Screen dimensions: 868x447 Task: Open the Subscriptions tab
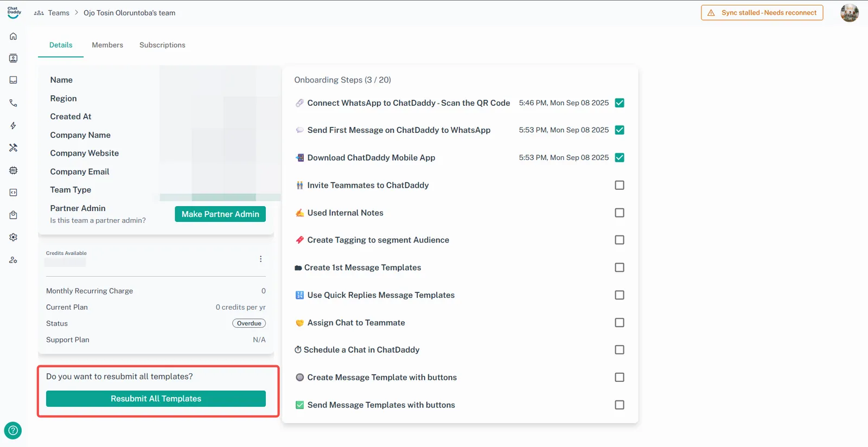point(162,45)
